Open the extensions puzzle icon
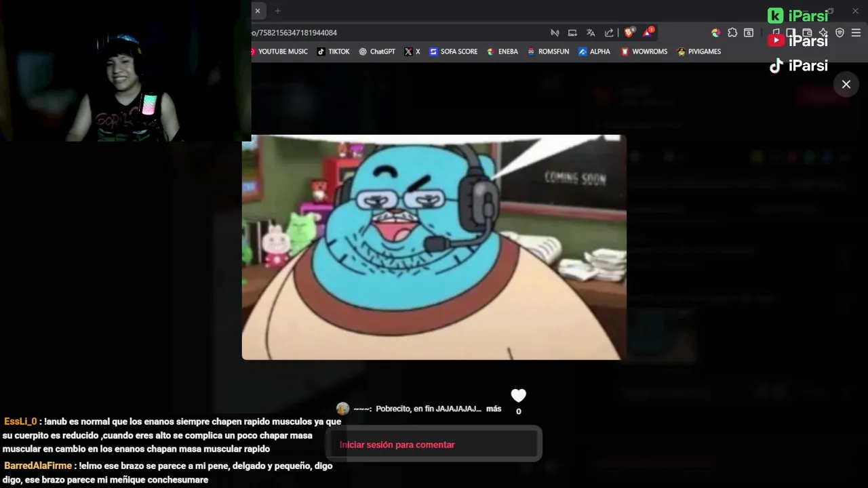The height and width of the screenshot is (488, 868). [732, 33]
